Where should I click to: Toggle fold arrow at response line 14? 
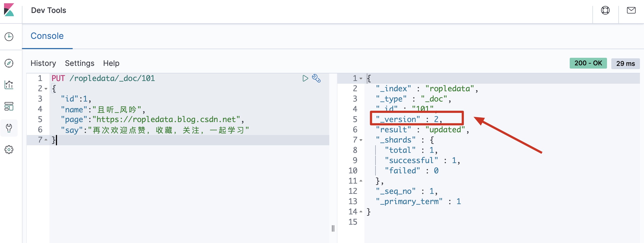coord(361,212)
